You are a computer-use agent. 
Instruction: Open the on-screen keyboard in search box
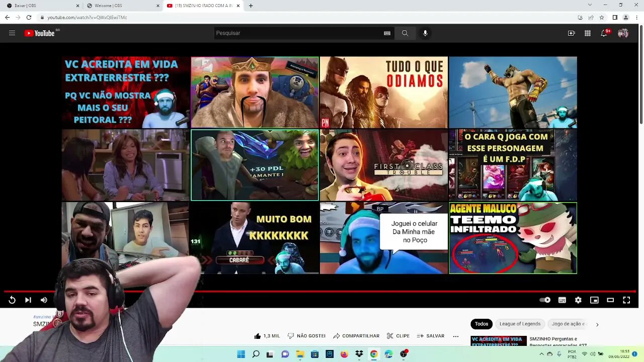tap(387, 33)
